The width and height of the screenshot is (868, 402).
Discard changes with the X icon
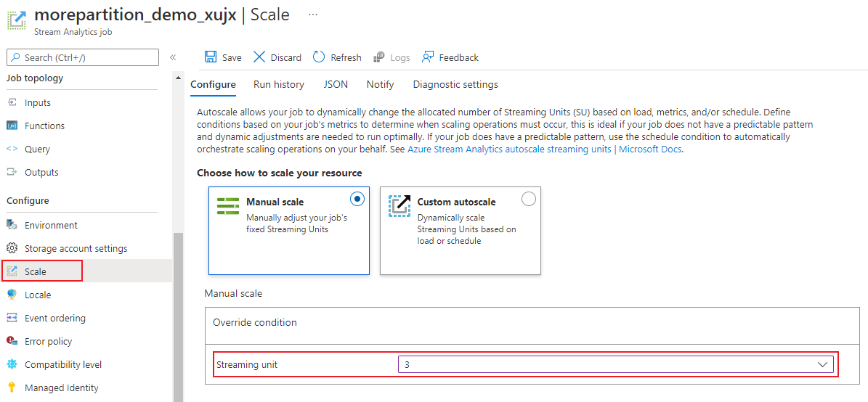click(x=259, y=57)
